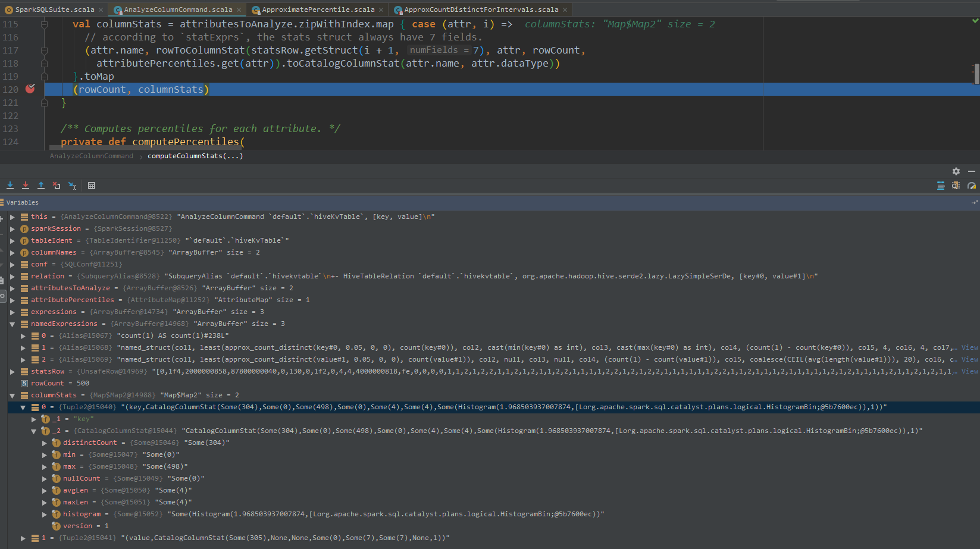Viewport: 980px width, 549px height.
Task: Expand the histogram field node
Action: pyautogui.click(x=45, y=515)
